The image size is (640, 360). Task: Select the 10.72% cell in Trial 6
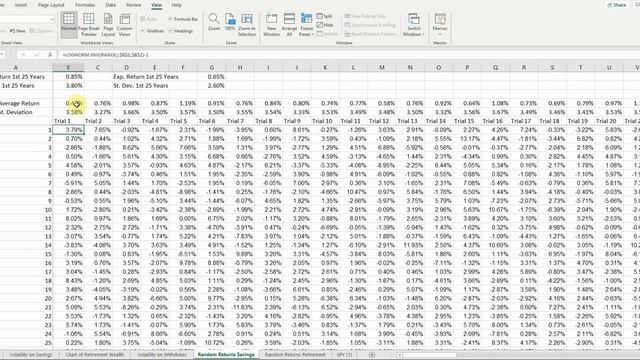[211, 342]
